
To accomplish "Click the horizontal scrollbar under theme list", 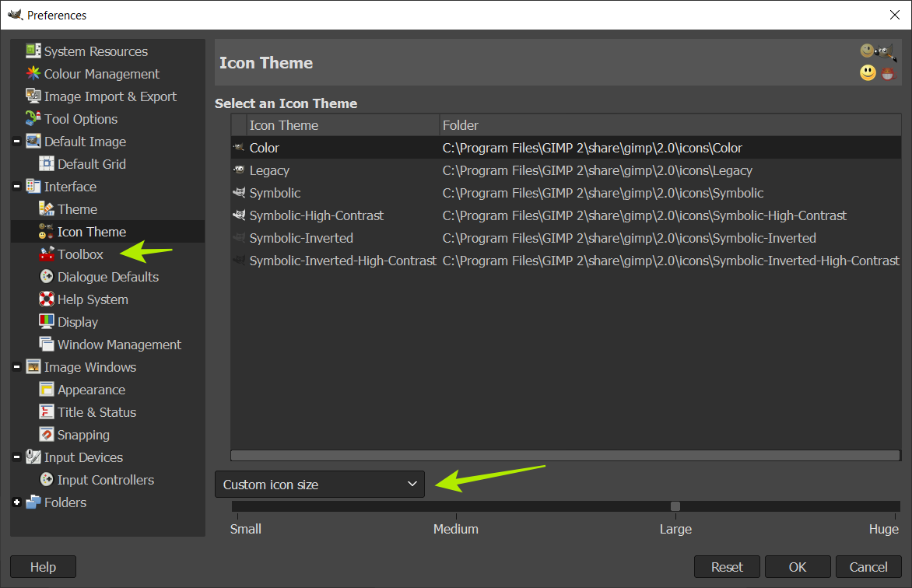I will click(566, 456).
